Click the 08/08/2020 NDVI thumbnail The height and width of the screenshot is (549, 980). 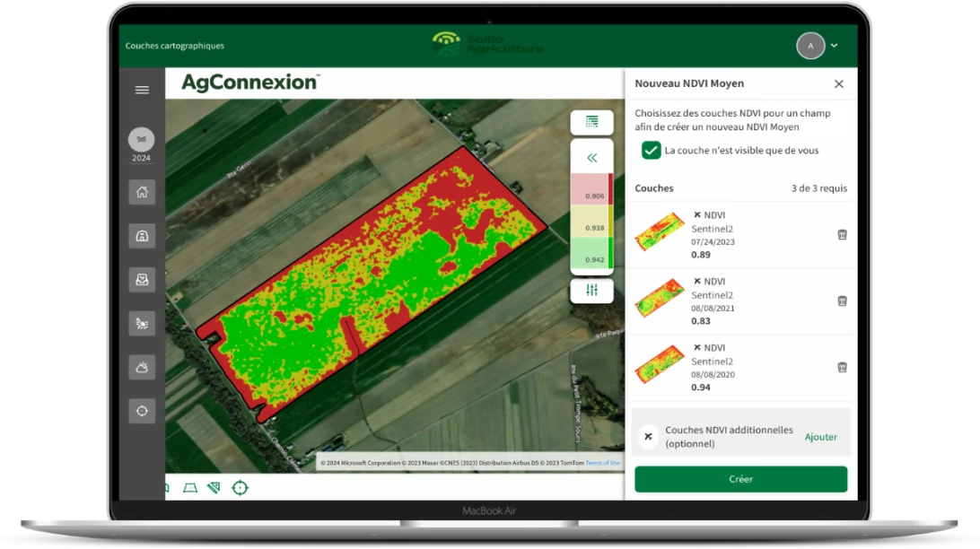660,364
